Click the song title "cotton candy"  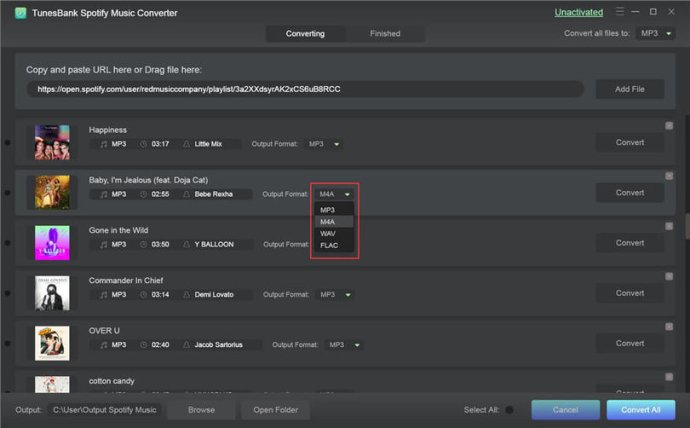[x=112, y=381]
